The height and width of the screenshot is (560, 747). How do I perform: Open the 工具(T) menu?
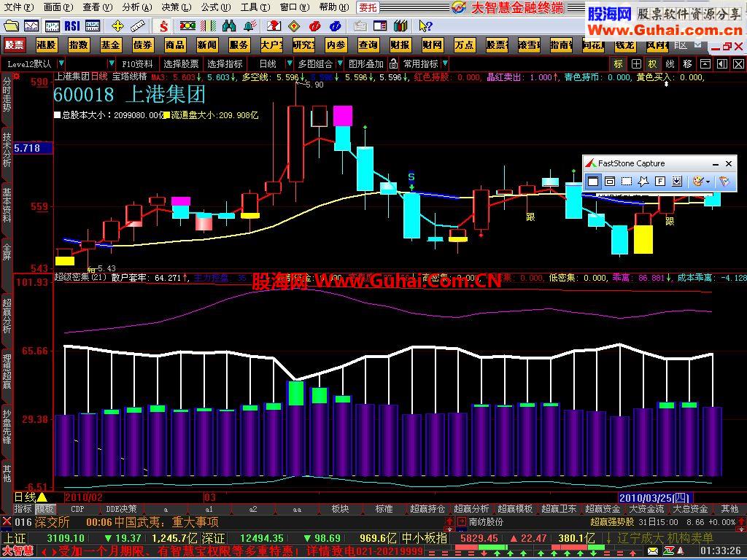pos(255,7)
